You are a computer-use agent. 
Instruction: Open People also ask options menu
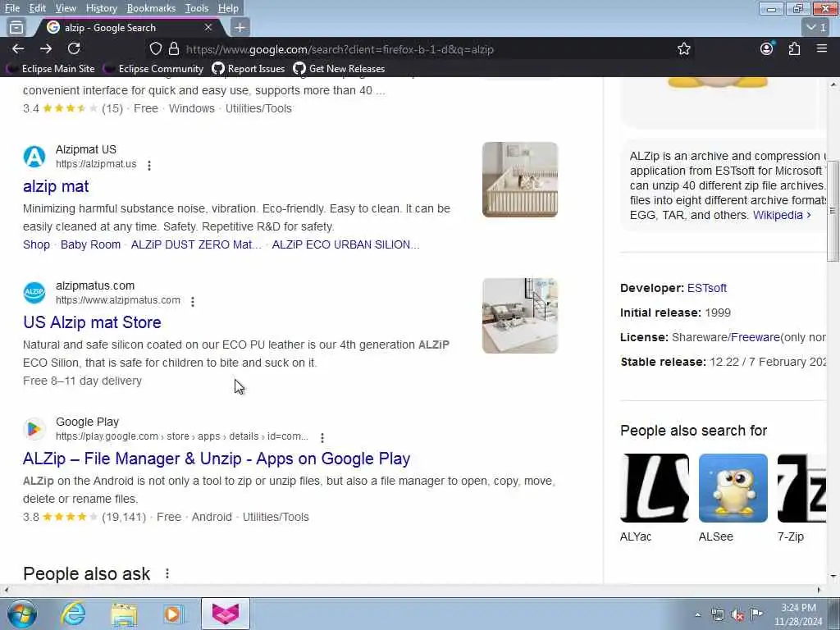pyautogui.click(x=167, y=573)
